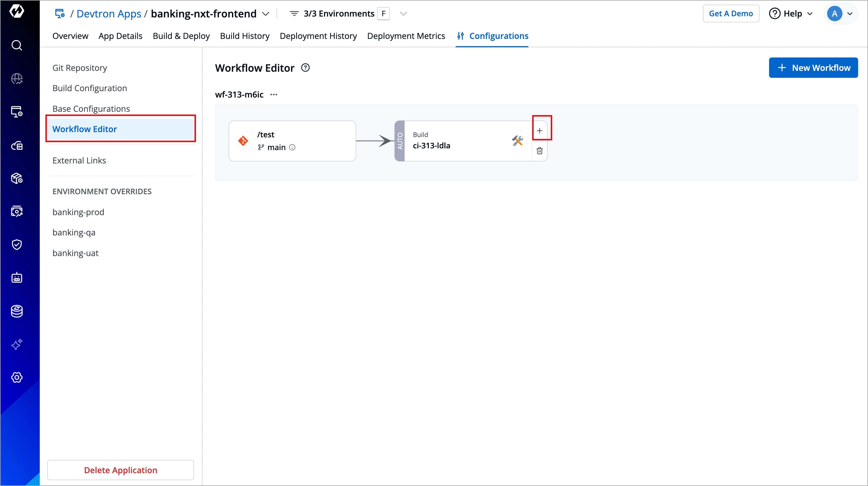
Task: Open the wf-313-m6ic workflow ellipsis menu
Action: (x=274, y=95)
